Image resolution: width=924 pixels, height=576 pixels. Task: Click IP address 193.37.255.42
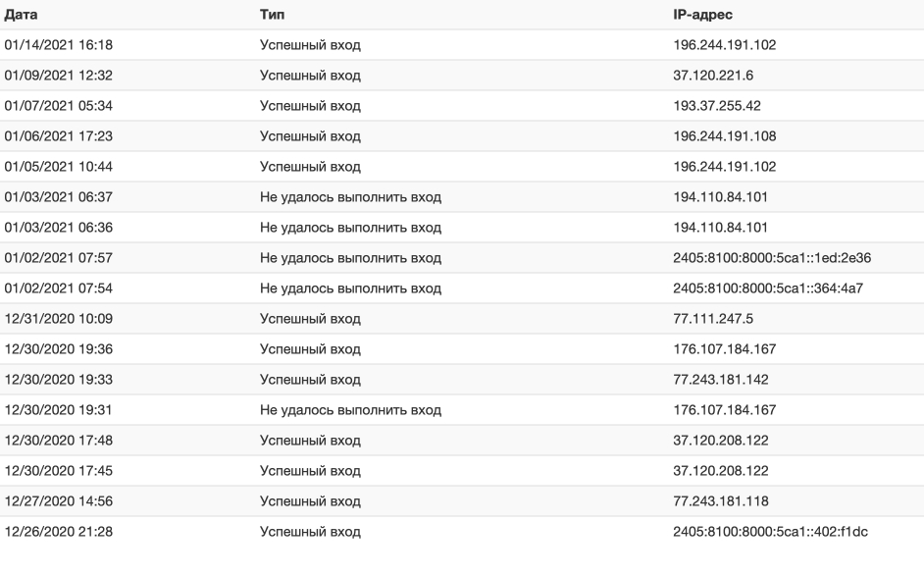717,106
